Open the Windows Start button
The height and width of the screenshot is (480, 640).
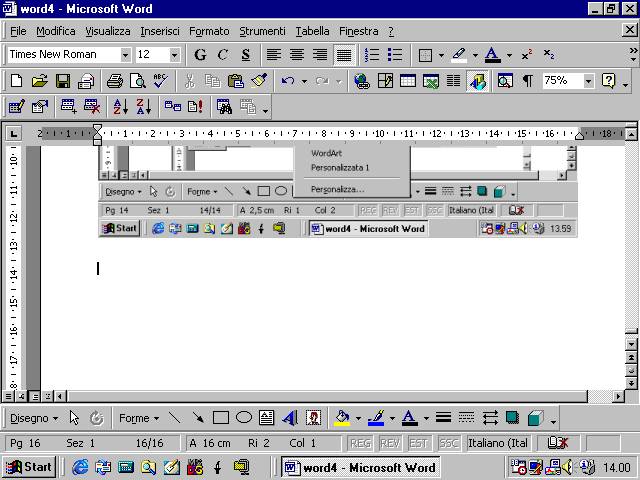tap(29, 467)
